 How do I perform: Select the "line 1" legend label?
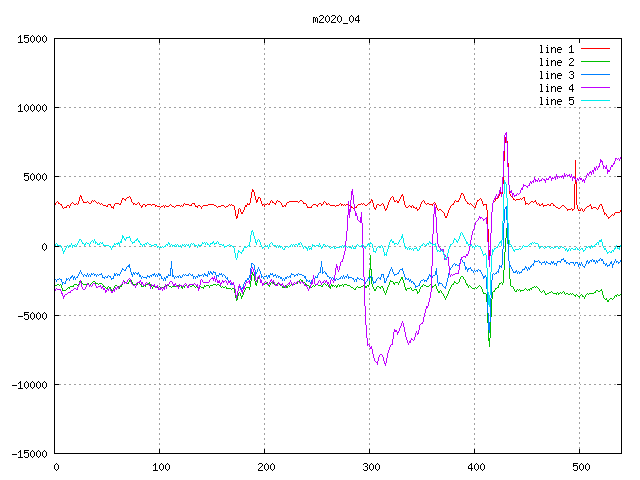(x=556, y=49)
